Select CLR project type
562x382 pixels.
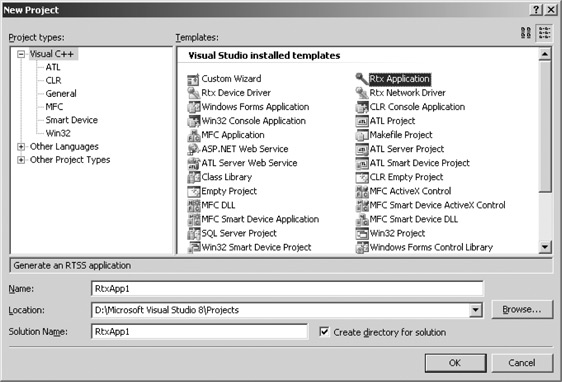coord(53,80)
